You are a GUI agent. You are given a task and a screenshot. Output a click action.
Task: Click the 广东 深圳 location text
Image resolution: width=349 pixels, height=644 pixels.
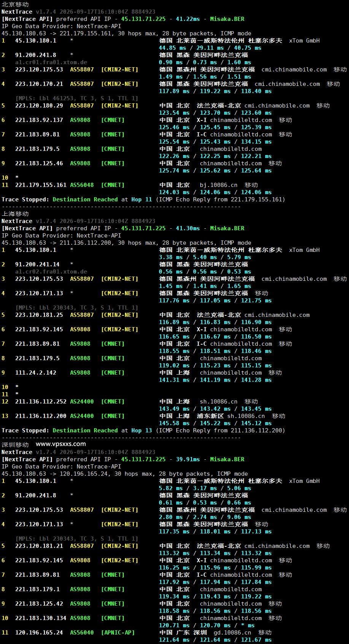[x=192, y=633]
